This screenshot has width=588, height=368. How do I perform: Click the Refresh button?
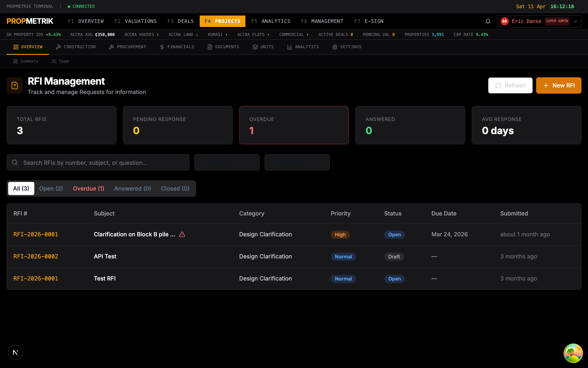510,85
